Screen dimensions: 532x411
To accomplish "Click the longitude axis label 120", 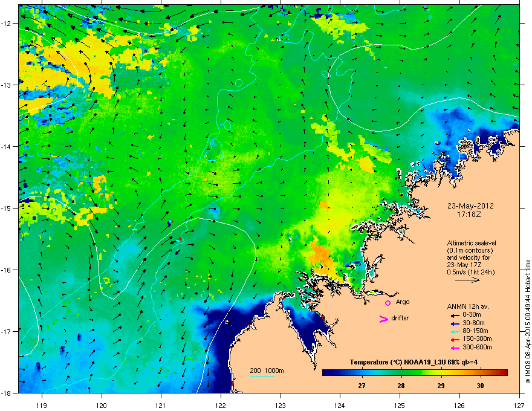I will [x=102, y=405].
